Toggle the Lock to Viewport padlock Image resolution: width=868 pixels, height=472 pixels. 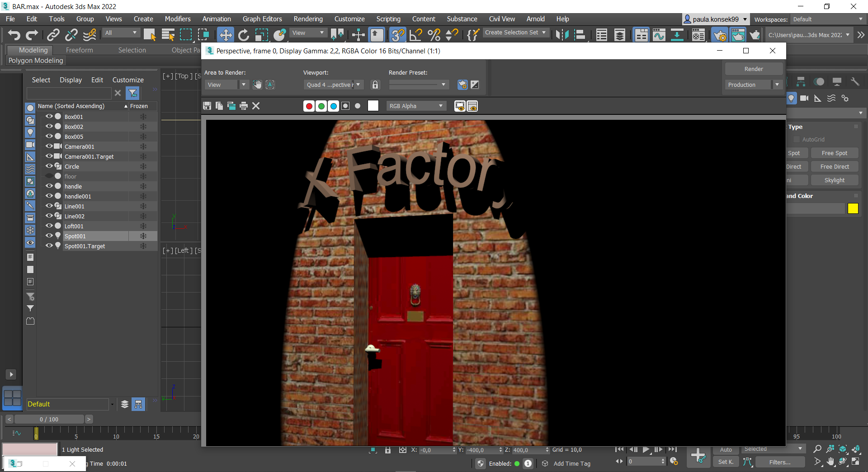pos(375,85)
